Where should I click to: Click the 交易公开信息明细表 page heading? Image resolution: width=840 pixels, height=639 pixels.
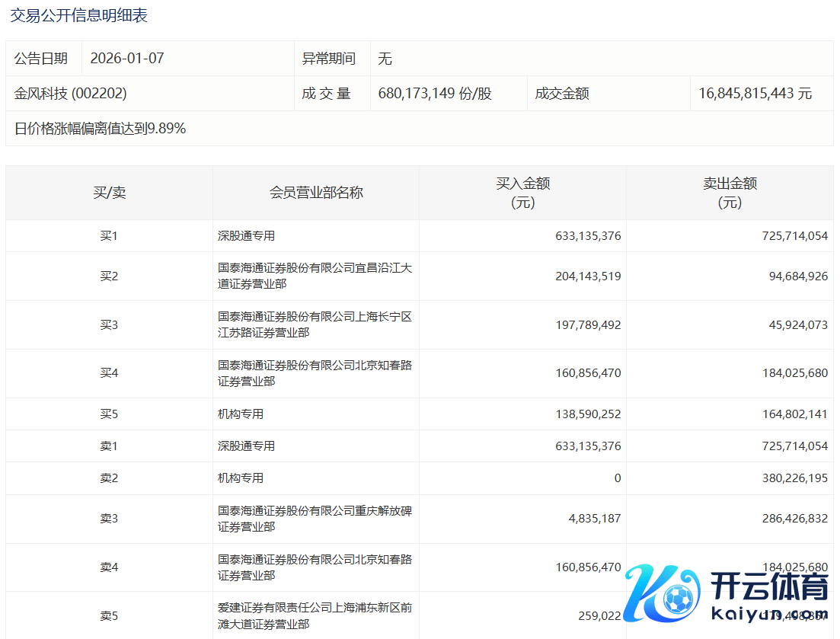(x=78, y=15)
